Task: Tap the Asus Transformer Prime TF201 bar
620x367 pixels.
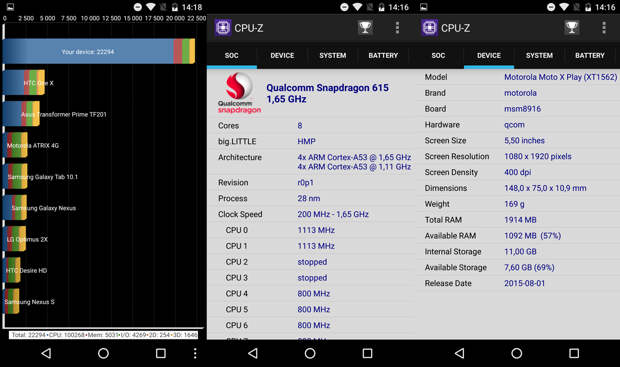Action: click(x=21, y=114)
